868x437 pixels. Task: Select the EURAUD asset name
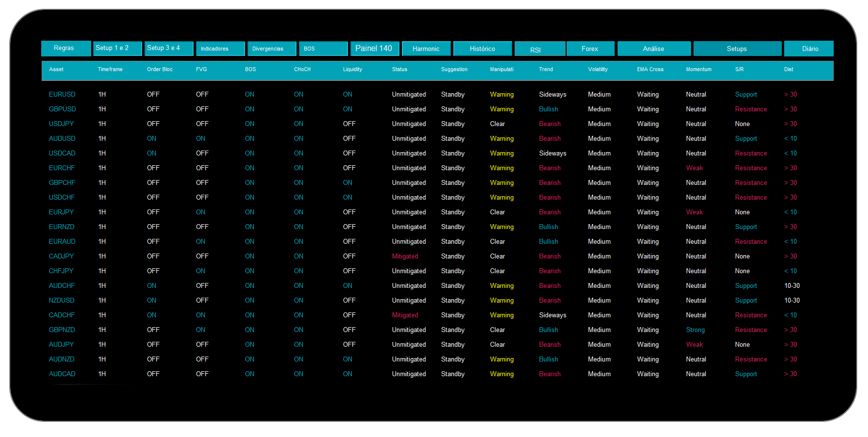coord(62,242)
